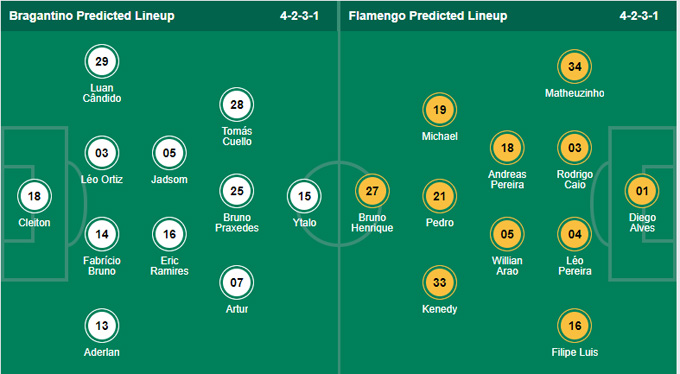Open the Bragantino Predicted Lineup header
Screen dimensions: 680x374
coord(92,16)
